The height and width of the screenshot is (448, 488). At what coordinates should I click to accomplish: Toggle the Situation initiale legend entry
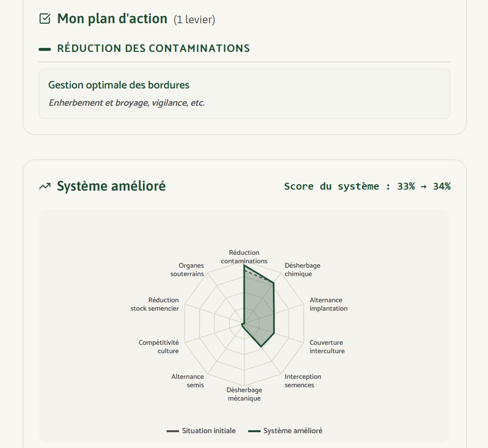tap(201, 431)
